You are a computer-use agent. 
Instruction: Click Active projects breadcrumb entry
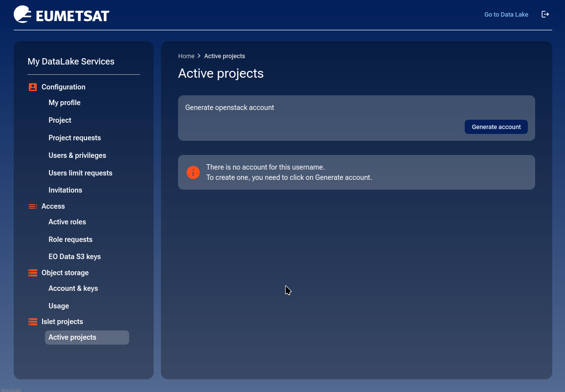click(x=225, y=56)
